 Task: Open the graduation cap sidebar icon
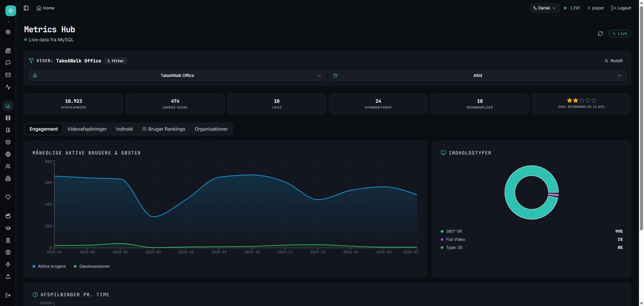click(8, 228)
